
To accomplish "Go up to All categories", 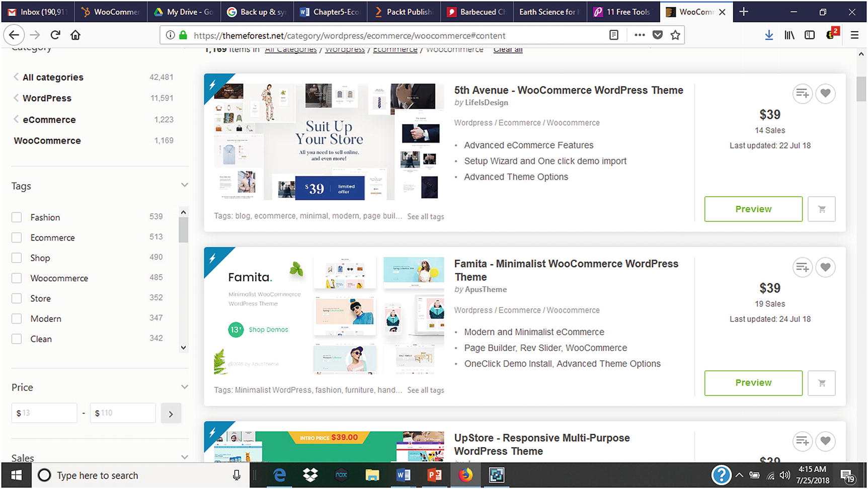I will (53, 77).
